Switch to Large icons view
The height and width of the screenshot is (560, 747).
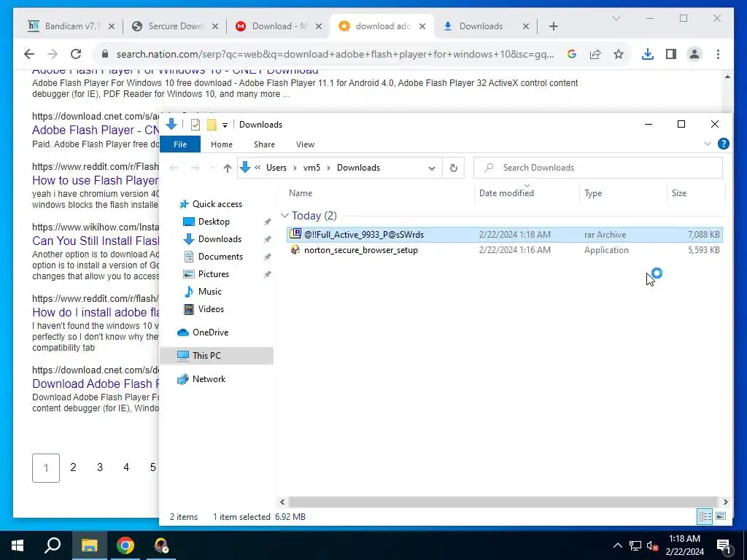(721, 516)
